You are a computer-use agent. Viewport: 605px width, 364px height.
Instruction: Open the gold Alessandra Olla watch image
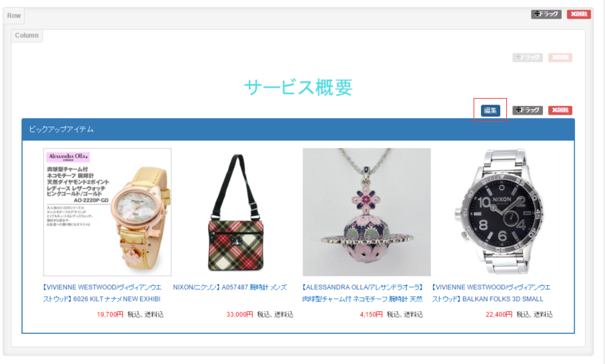pos(107,212)
